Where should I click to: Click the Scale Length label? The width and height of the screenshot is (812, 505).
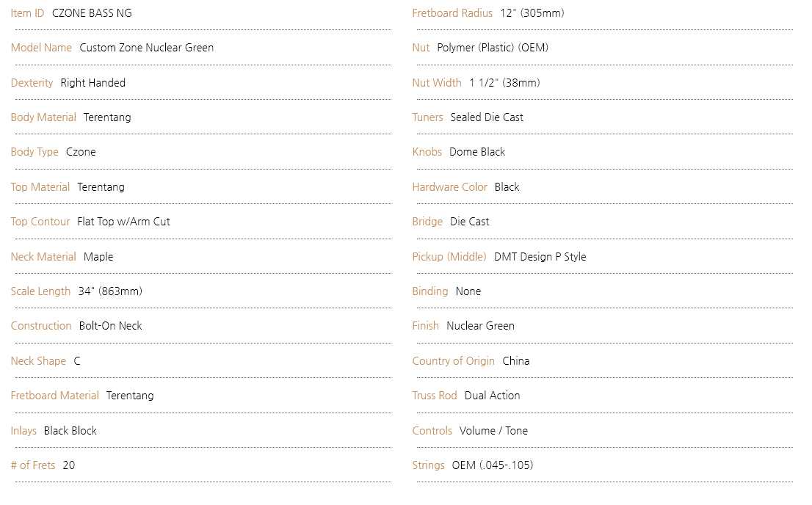coord(40,291)
